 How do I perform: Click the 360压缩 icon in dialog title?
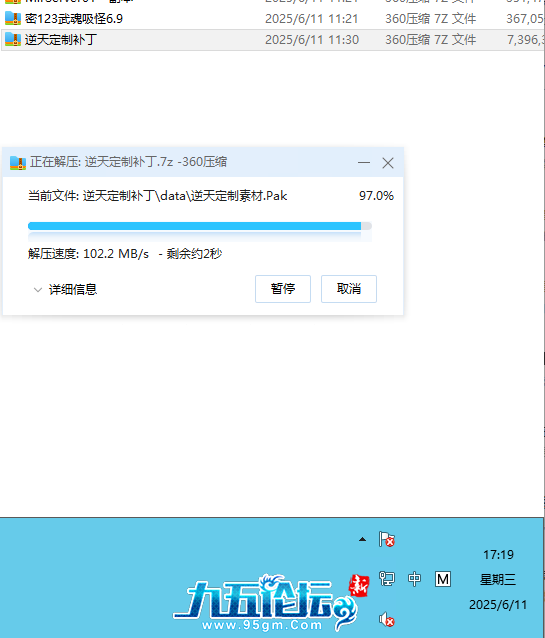point(18,163)
